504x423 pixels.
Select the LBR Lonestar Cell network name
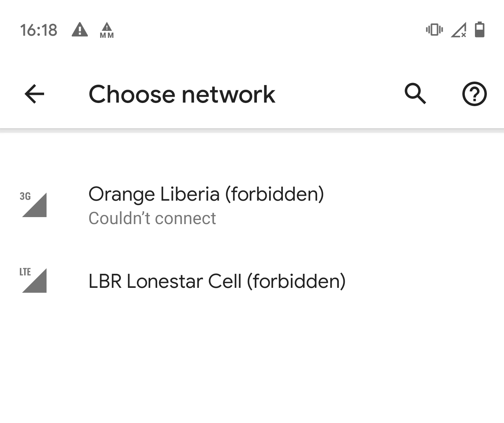(165, 281)
